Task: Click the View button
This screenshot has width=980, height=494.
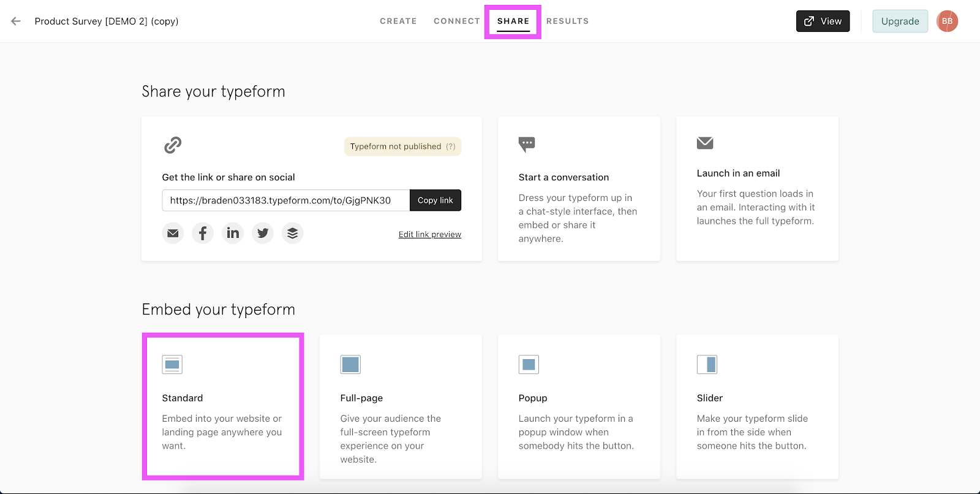Action: tap(823, 21)
